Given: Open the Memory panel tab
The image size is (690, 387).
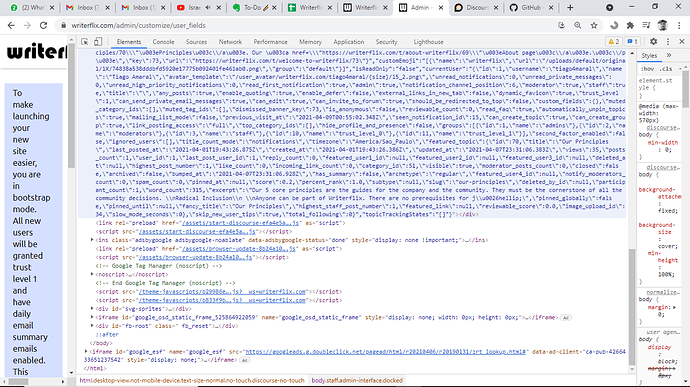Looking at the screenshot, I should 310,42.
